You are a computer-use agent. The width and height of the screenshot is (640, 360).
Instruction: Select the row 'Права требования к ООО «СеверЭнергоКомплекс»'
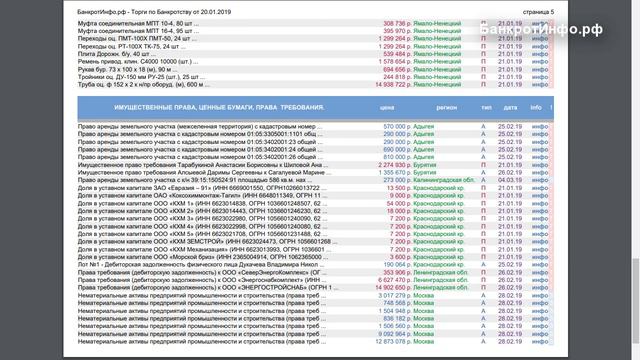coord(316,273)
